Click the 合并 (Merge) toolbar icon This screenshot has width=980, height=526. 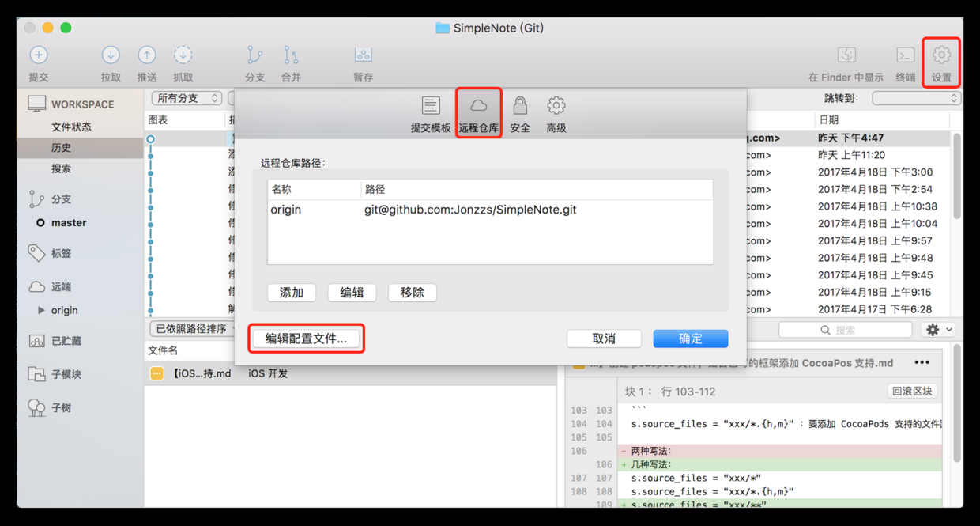(x=291, y=56)
